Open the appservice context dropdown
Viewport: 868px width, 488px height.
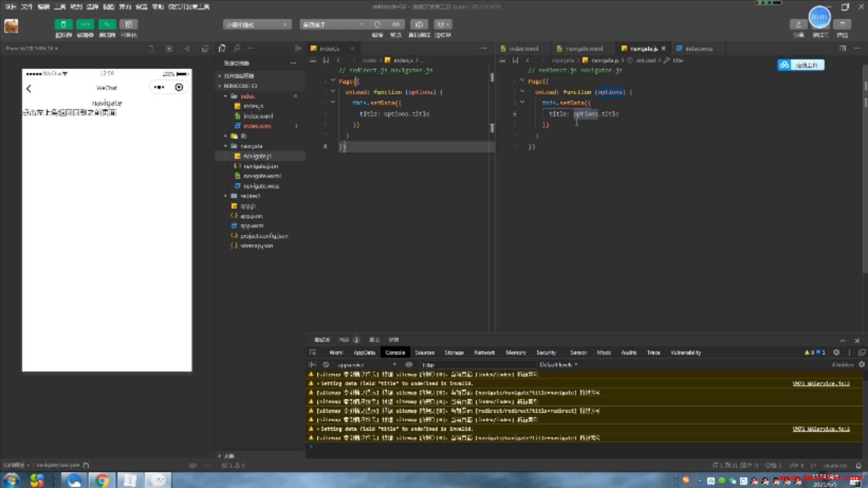366,365
